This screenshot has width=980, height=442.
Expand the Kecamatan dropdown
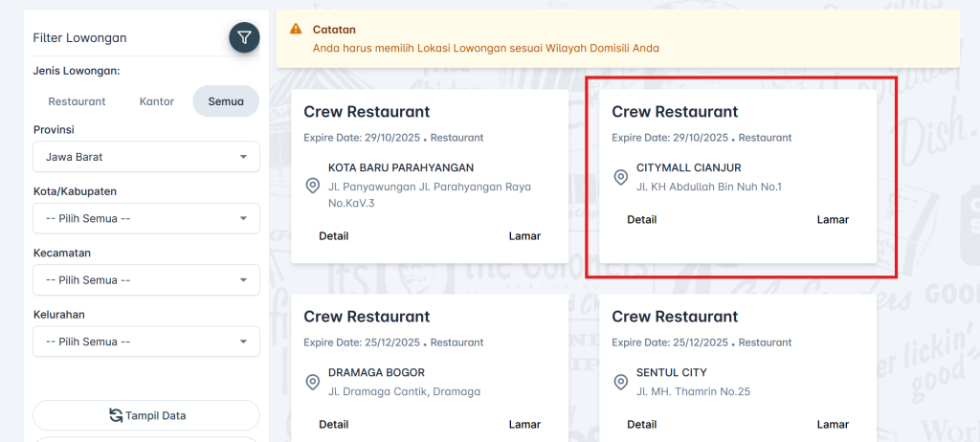pos(146,280)
